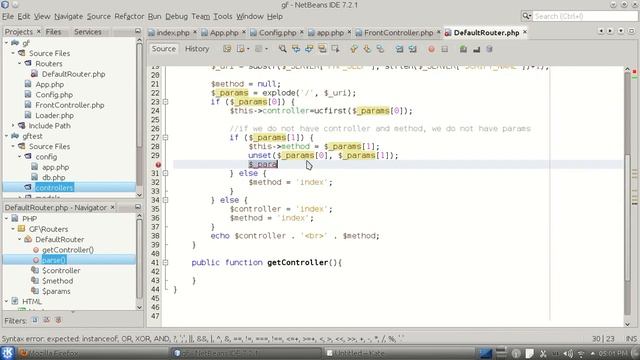Click Find Previous Occurrence toolbar icon
640x360 pixels.
tap(296, 49)
